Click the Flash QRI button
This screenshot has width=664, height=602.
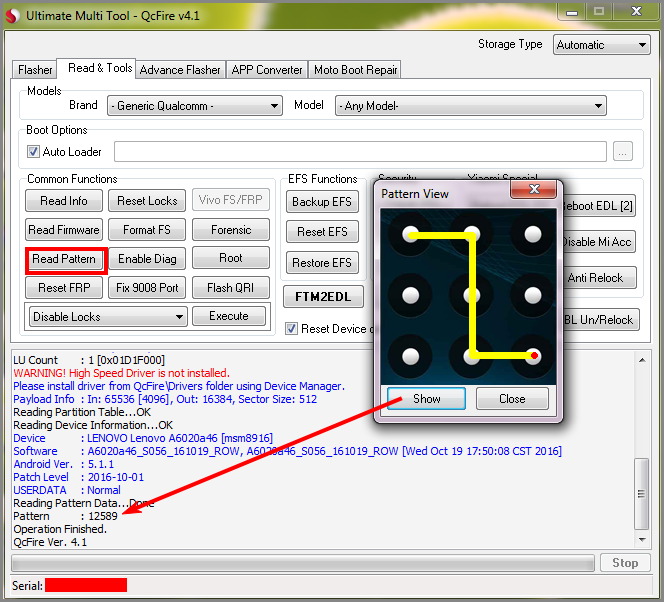231,288
